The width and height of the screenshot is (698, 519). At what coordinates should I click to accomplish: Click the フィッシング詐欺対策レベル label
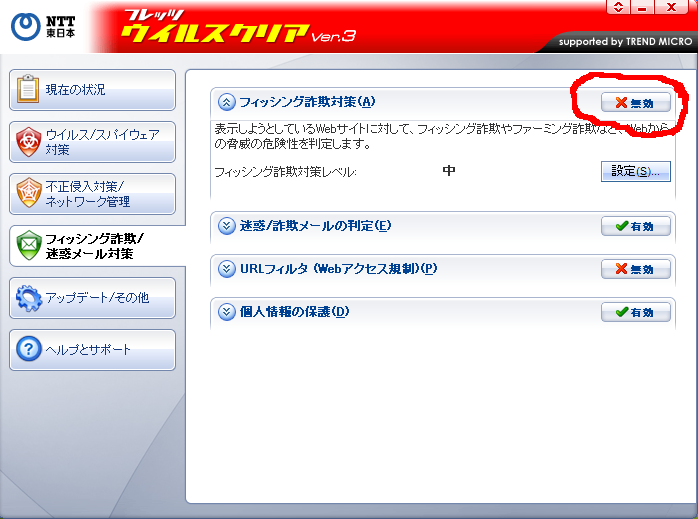click(x=285, y=172)
